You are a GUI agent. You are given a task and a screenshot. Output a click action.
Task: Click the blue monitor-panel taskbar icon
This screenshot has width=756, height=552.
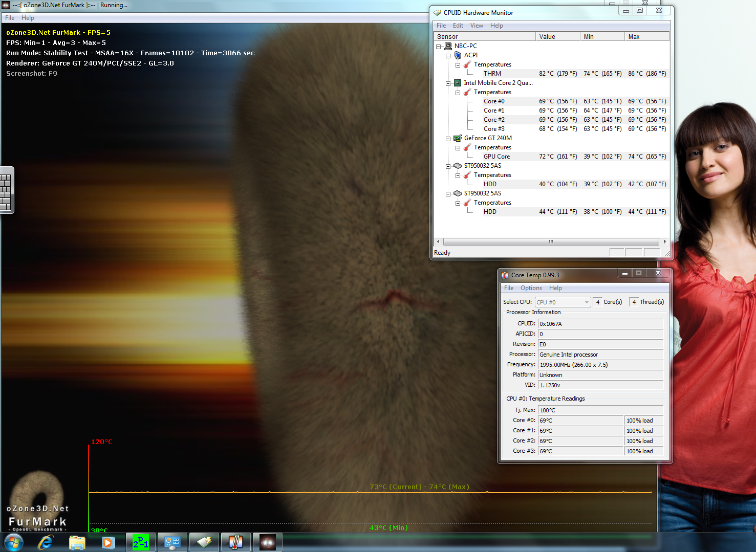[x=172, y=542]
